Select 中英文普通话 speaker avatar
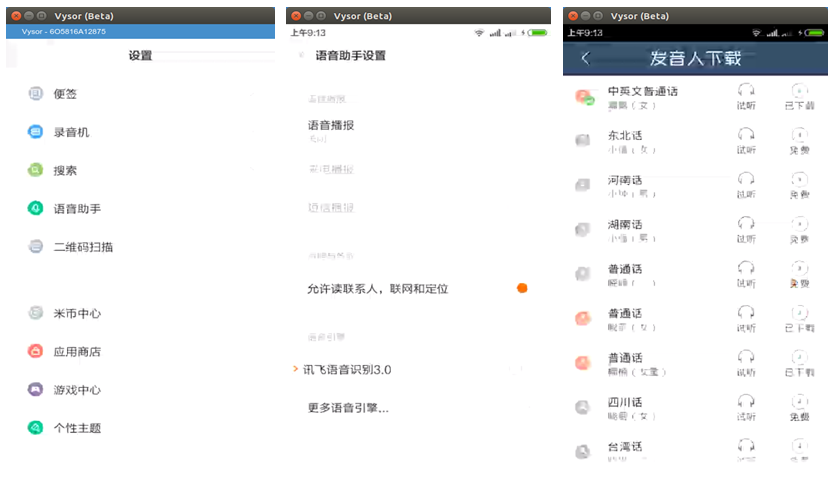The image size is (840, 481). point(584,97)
